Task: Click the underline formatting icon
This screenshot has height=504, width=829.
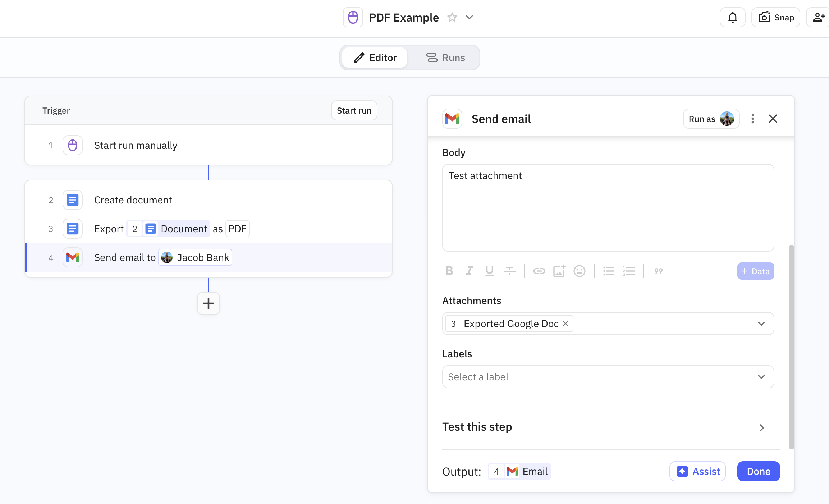Action: pyautogui.click(x=489, y=271)
